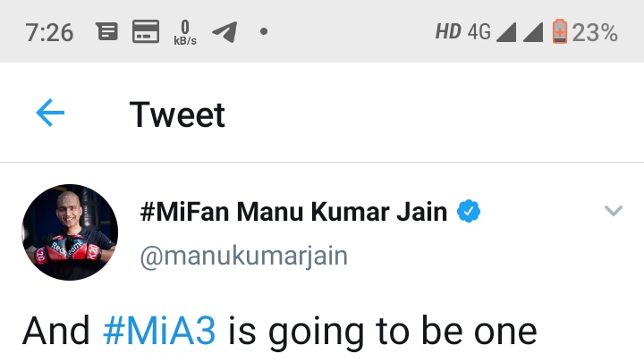Tap the notification overflow dot
This screenshot has width=644, height=362.
pyautogui.click(x=264, y=31)
